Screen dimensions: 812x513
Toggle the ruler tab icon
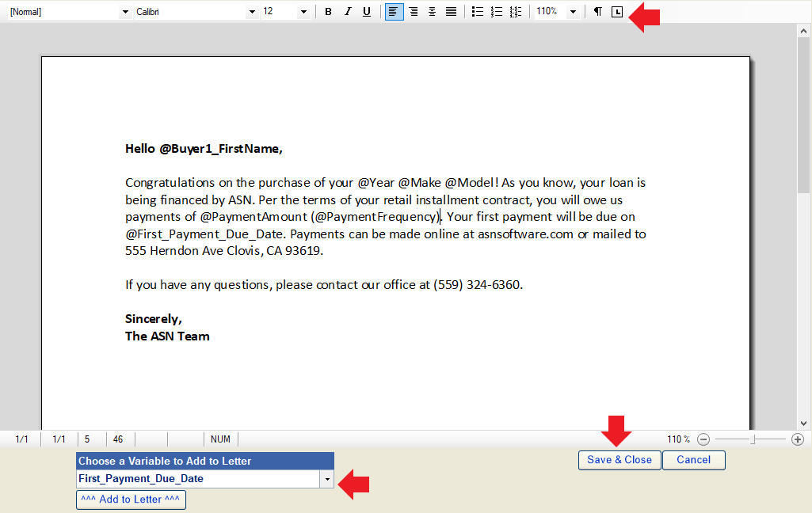[x=617, y=11]
